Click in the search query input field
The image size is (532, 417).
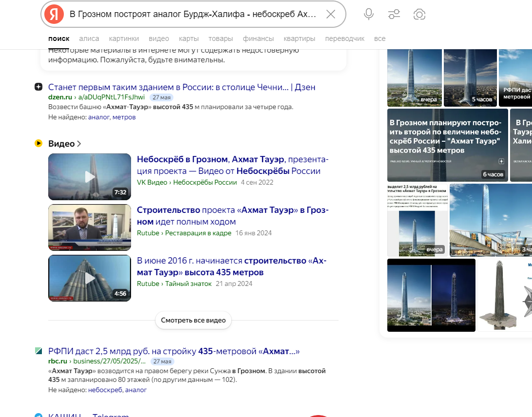[x=193, y=14]
